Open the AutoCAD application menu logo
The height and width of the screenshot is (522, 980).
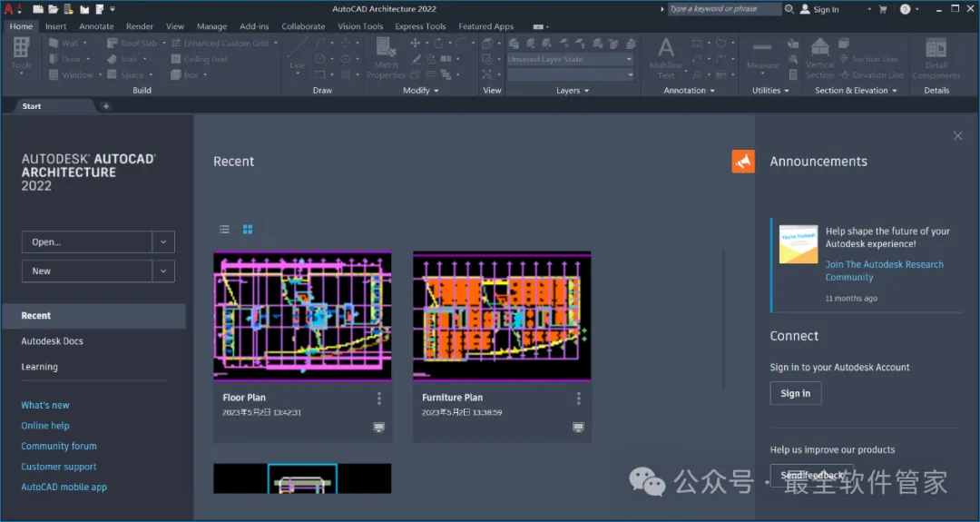(9, 9)
